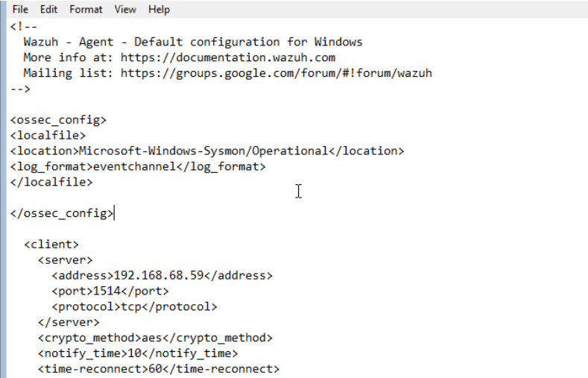
Task: Click the closing </ossec_config> tag
Action: [x=62, y=213]
